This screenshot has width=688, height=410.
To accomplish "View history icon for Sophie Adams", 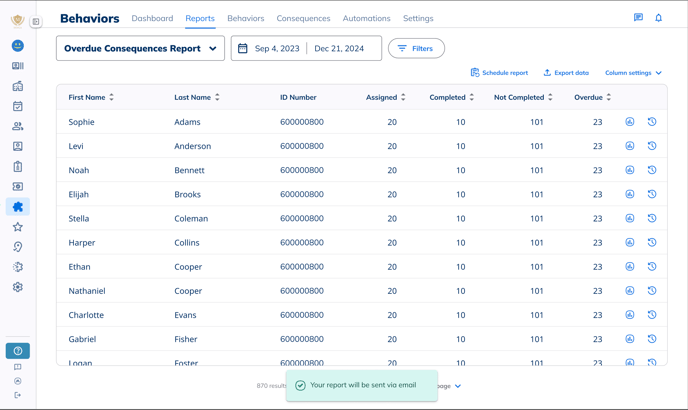I will (652, 122).
